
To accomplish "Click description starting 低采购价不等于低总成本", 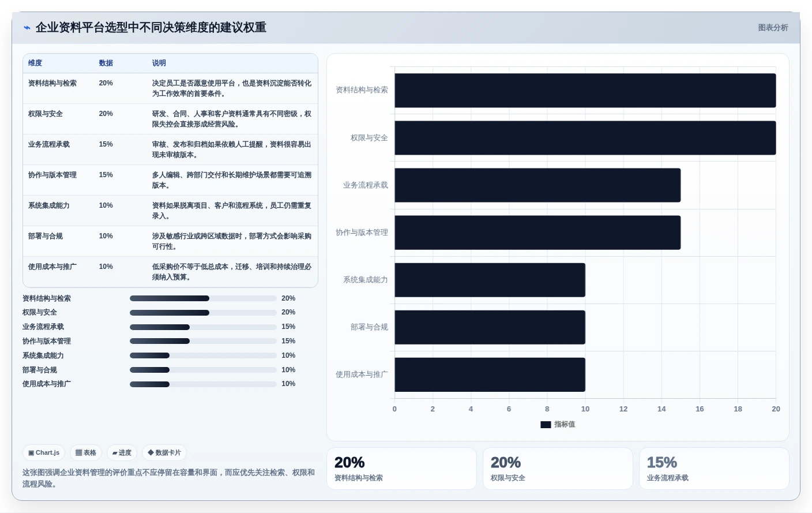I will (232, 272).
